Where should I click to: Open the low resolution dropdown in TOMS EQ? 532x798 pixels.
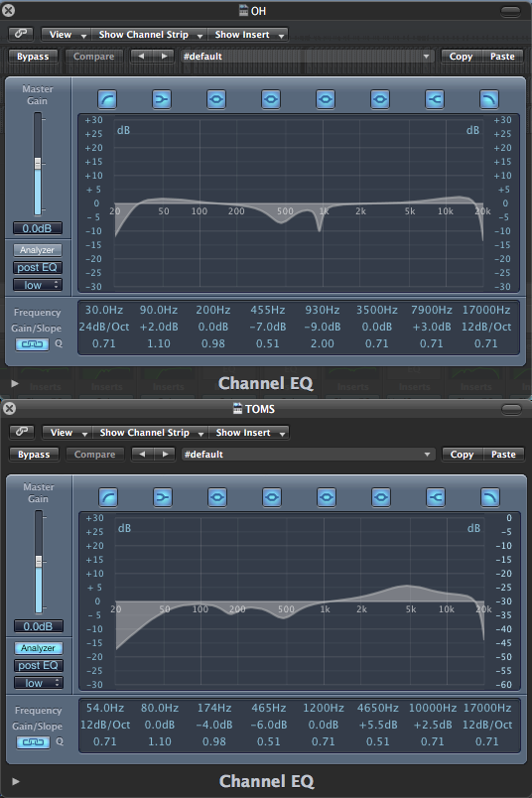(38, 683)
